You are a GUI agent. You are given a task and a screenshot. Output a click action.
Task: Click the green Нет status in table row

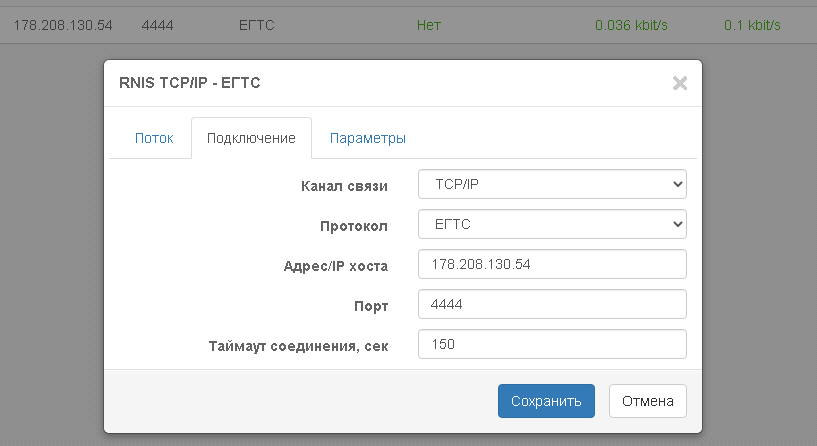tap(428, 24)
